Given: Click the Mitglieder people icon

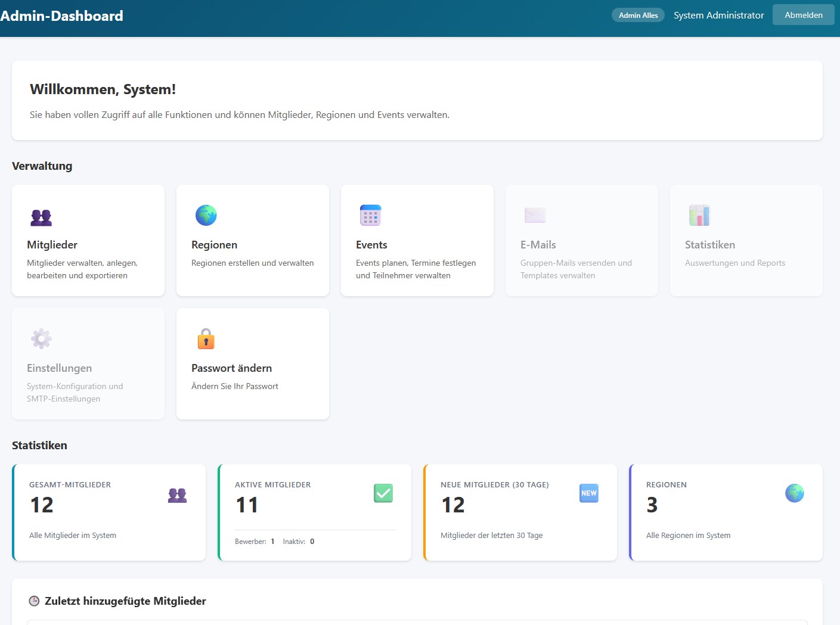Looking at the screenshot, I should point(41,217).
